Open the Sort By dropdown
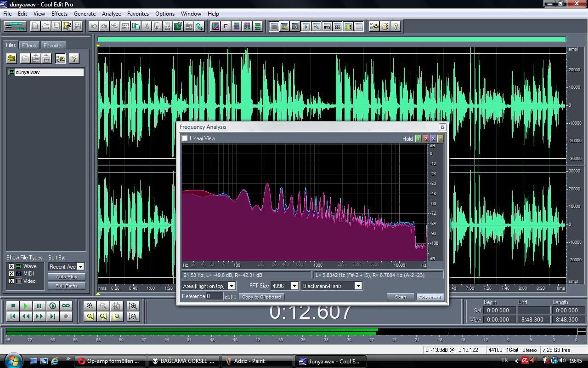The height and width of the screenshot is (368, 588). 80,267
